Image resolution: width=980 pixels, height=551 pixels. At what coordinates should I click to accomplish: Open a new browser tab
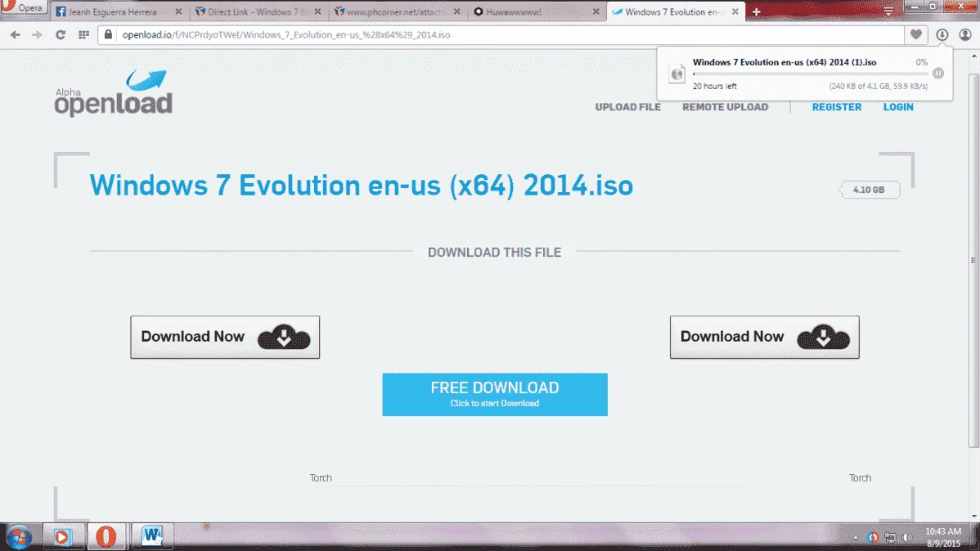(756, 11)
